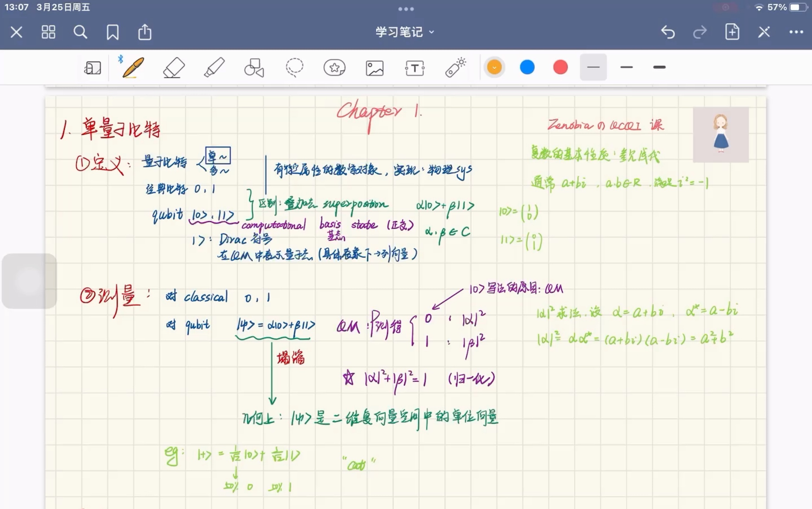Undo the last stroke
The height and width of the screenshot is (509, 812).
click(668, 32)
